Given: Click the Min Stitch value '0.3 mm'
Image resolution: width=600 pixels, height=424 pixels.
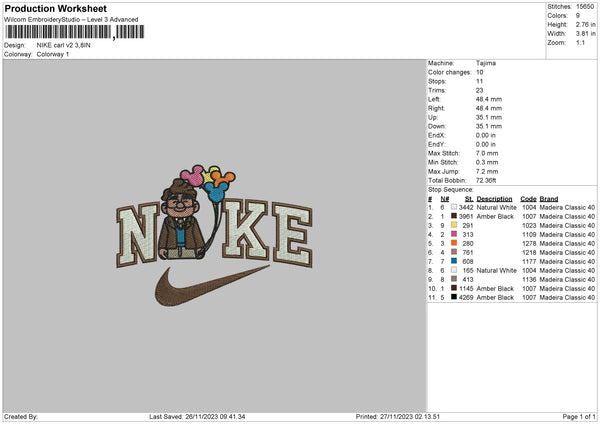Looking at the screenshot, I should (487, 162).
